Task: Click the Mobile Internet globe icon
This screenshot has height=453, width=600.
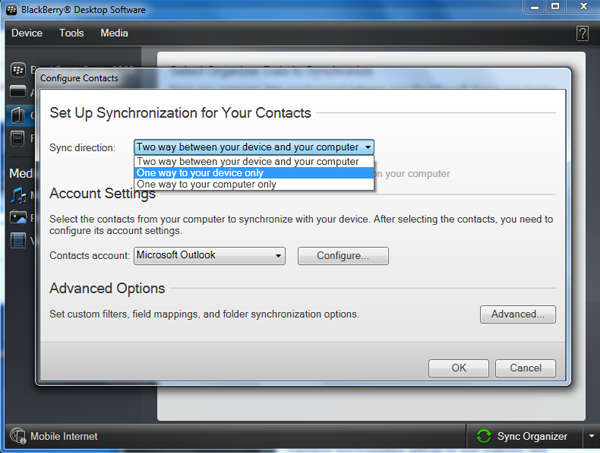Action: coord(18,436)
